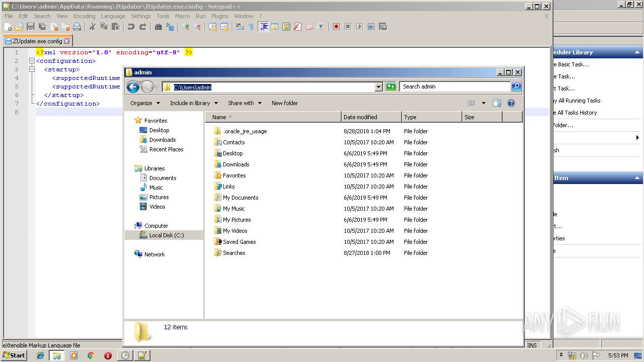Image resolution: width=644 pixels, height=362 pixels.
Task: Select the ZUpdater.exe.config tab
Action: pos(37,41)
